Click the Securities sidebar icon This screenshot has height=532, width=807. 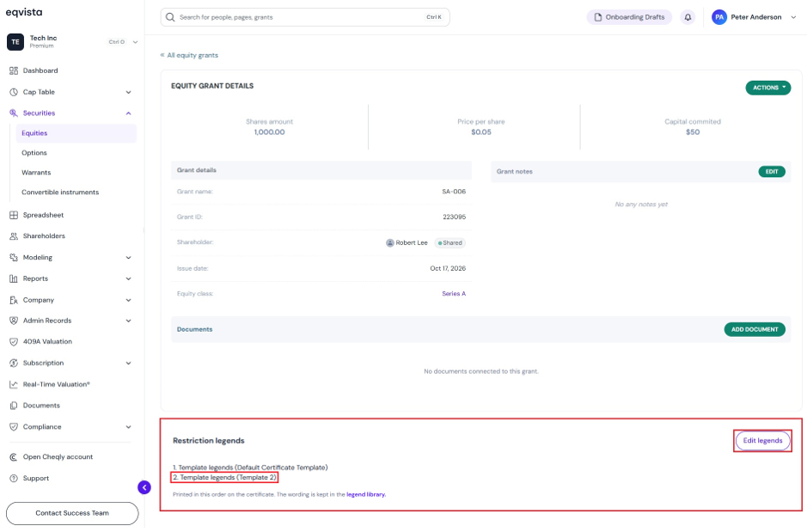(x=14, y=113)
